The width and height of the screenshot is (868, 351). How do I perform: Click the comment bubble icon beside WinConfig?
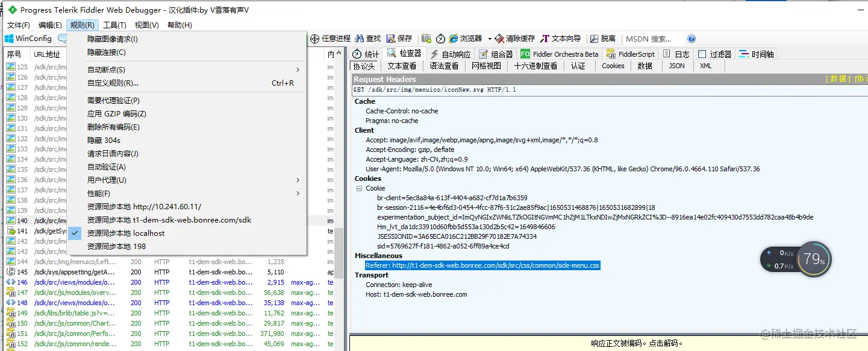[x=62, y=39]
